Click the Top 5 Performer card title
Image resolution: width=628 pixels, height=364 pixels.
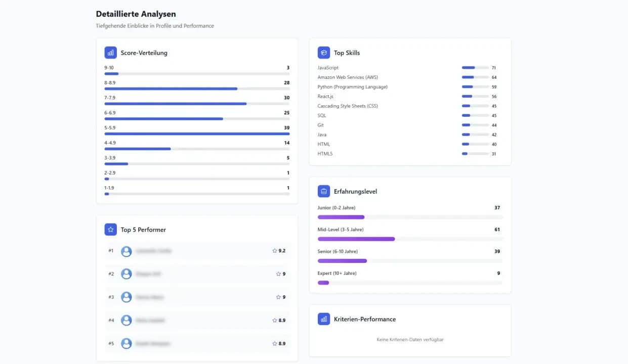point(143,230)
